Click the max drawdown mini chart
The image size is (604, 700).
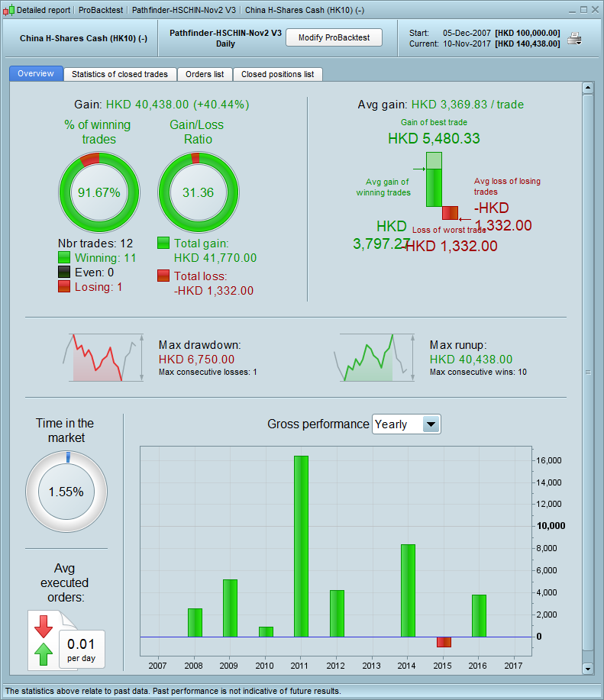104,357
